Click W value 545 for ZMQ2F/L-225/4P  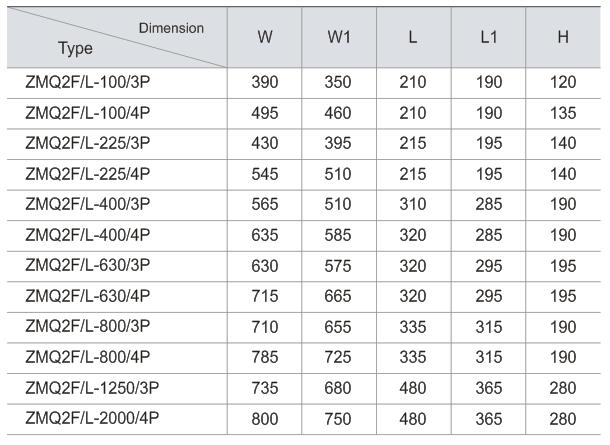pos(265,174)
